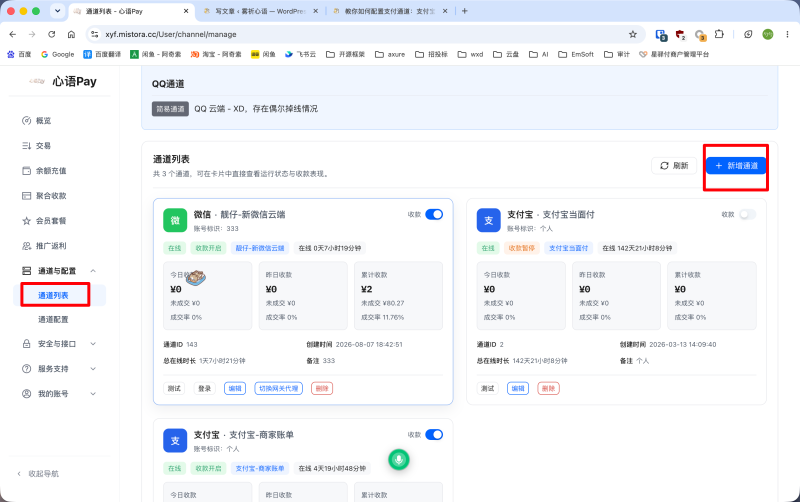Click the green 微 WeChat channel icon
The image size is (800, 502).
(175, 220)
